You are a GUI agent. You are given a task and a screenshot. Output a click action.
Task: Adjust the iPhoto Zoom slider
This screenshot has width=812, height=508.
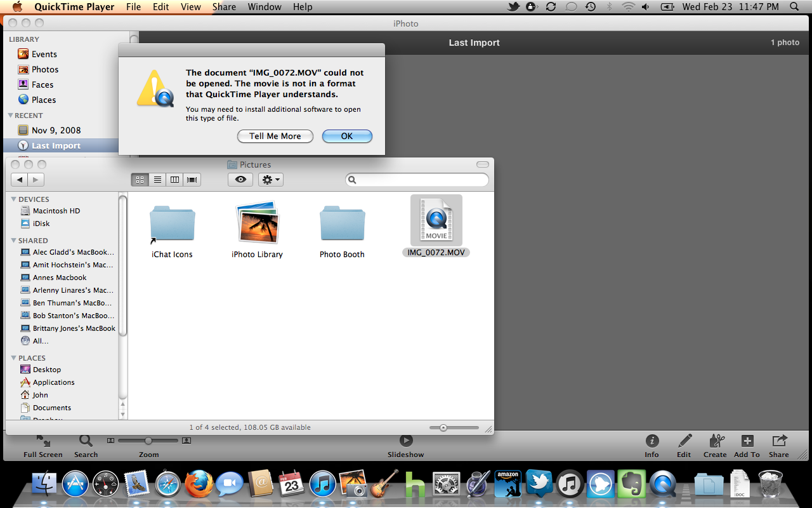click(148, 441)
